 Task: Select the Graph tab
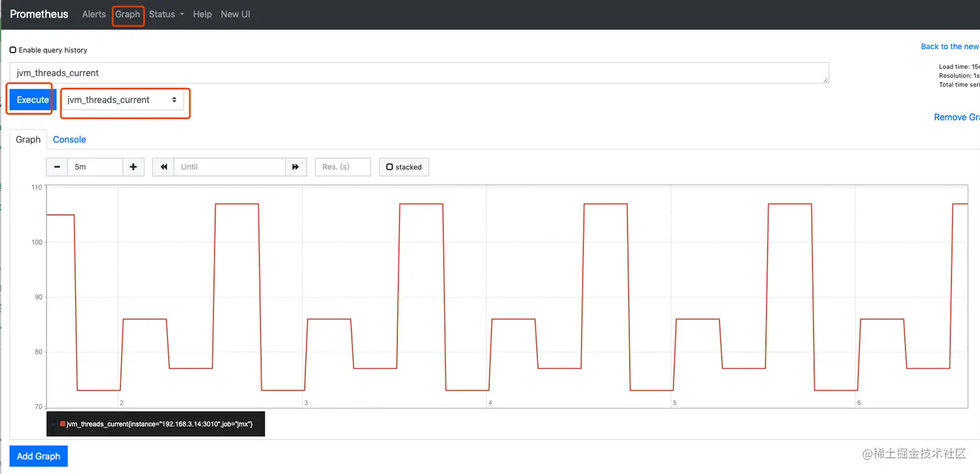pyautogui.click(x=29, y=139)
